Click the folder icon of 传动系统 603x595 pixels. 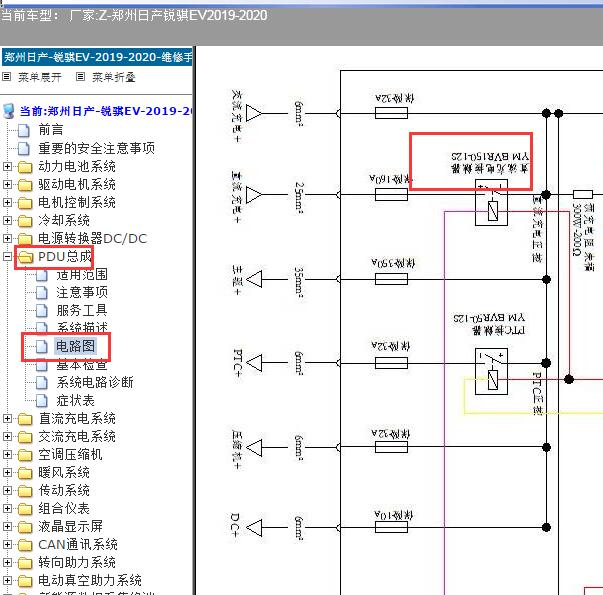point(25,491)
